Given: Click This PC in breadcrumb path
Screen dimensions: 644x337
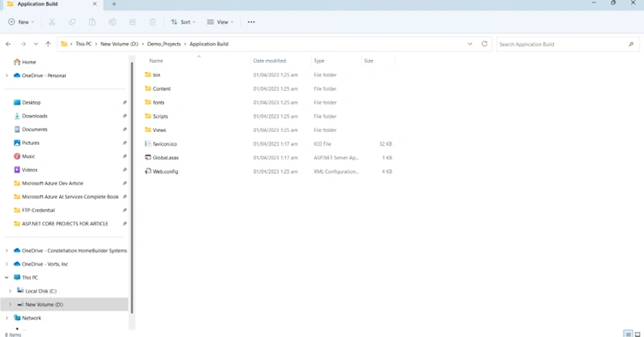Looking at the screenshot, I should 83,44.
